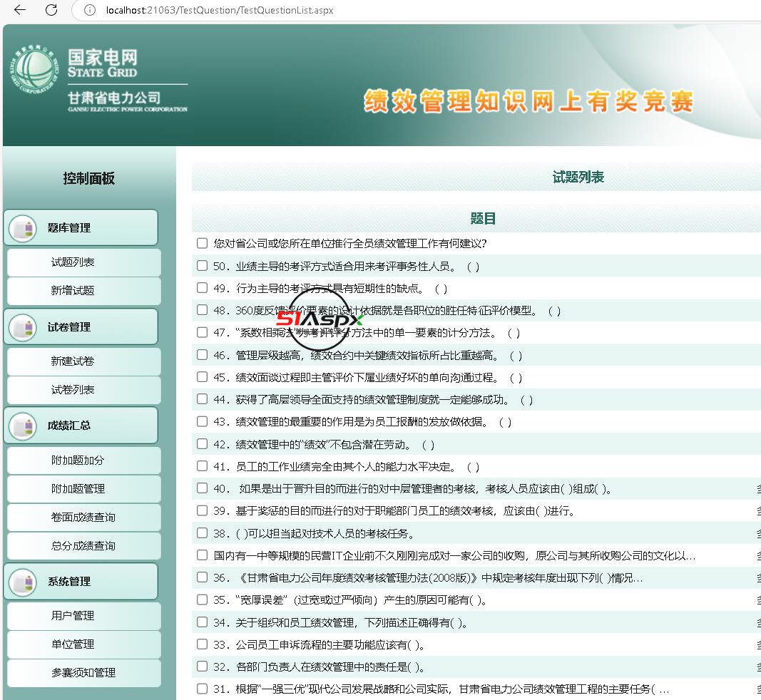Click question text '45. 绩效面谈过程即主管评价…'
Viewport: 761px width, 700px height.
click(368, 378)
